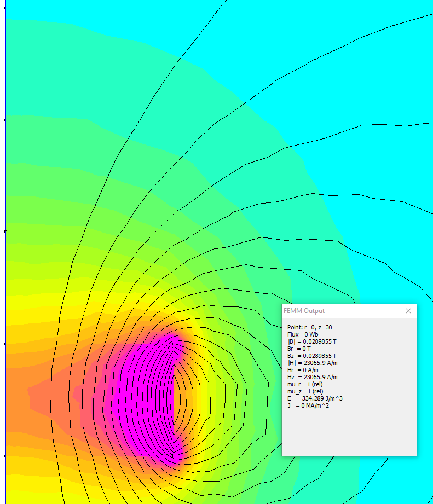Click the top-right corner node of the coil rectangle
Viewport: 433px width, 504px height.
[174, 344]
